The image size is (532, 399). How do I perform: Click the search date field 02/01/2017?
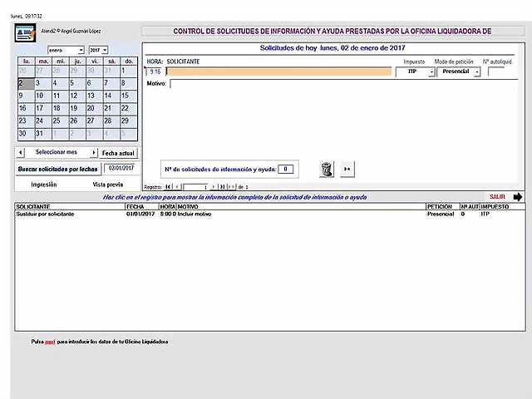[121, 168]
